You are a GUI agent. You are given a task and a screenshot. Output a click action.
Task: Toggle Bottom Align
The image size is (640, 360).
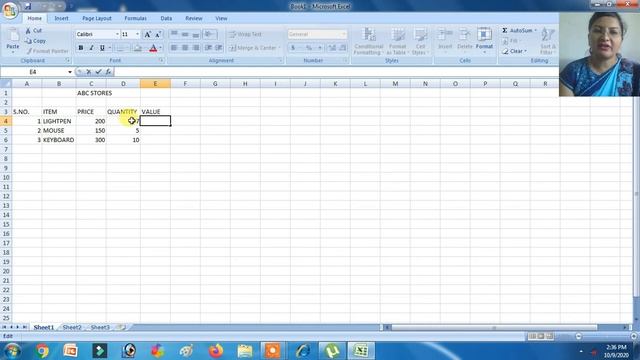(196, 34)
